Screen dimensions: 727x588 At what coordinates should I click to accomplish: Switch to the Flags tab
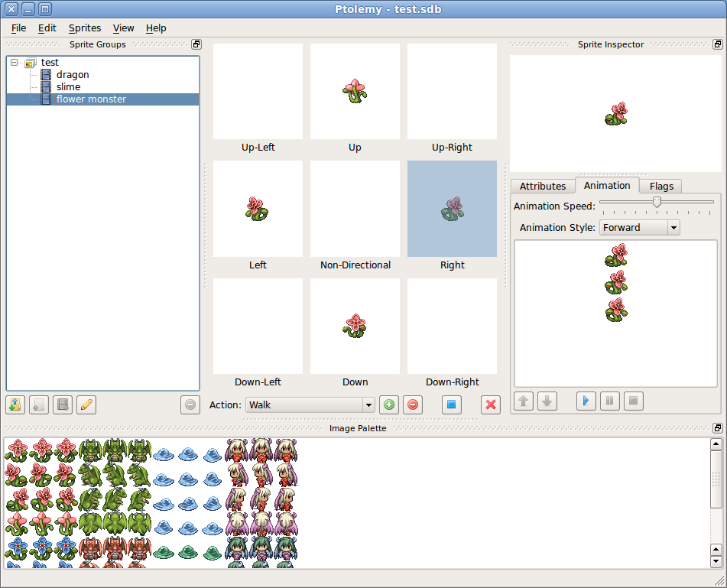(x=661, y=186)
